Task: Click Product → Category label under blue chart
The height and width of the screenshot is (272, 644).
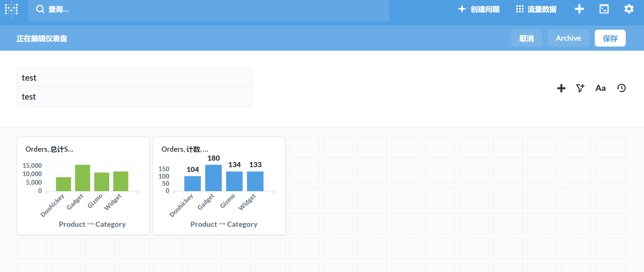Action: point(224,224)
